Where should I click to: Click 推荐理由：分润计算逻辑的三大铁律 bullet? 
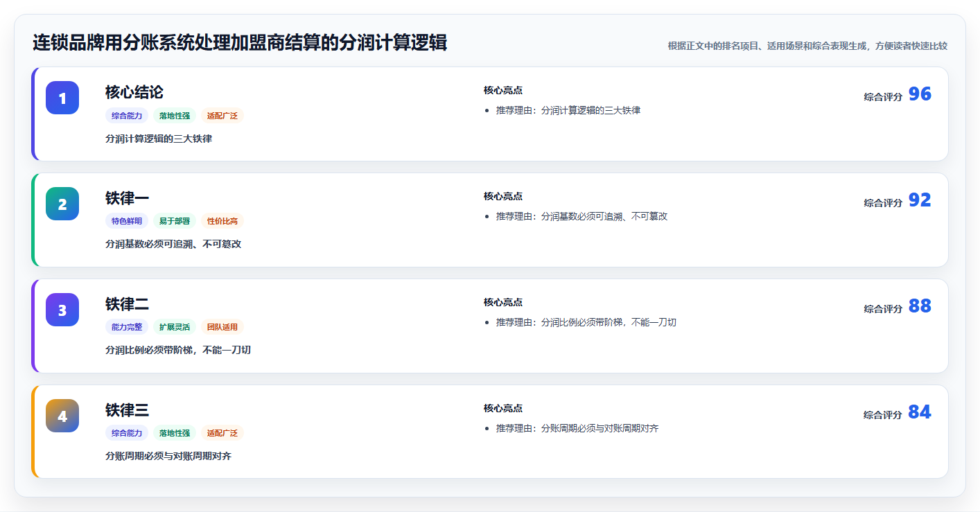(x=568, y=110)
